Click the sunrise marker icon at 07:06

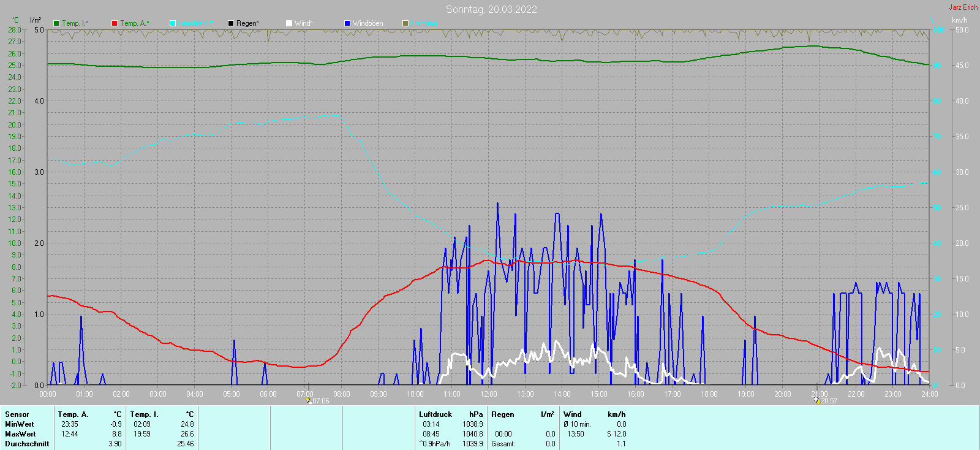[x=308, y=400]
